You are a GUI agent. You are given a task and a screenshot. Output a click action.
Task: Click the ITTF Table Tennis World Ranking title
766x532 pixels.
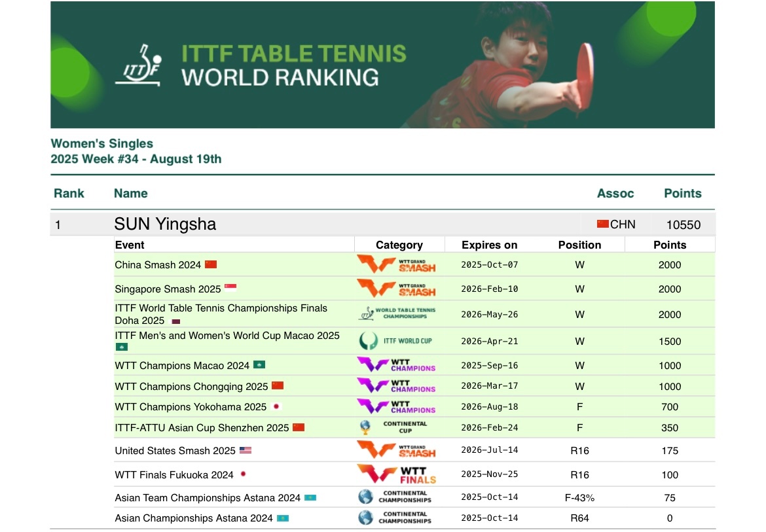point(293,65)
